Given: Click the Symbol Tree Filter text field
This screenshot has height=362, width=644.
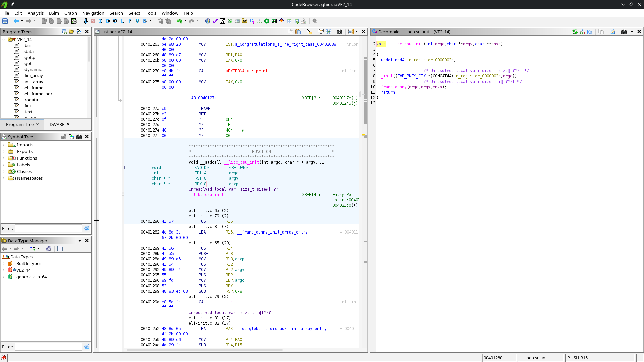Looking at the screenshot, I should tap(48, 228).
